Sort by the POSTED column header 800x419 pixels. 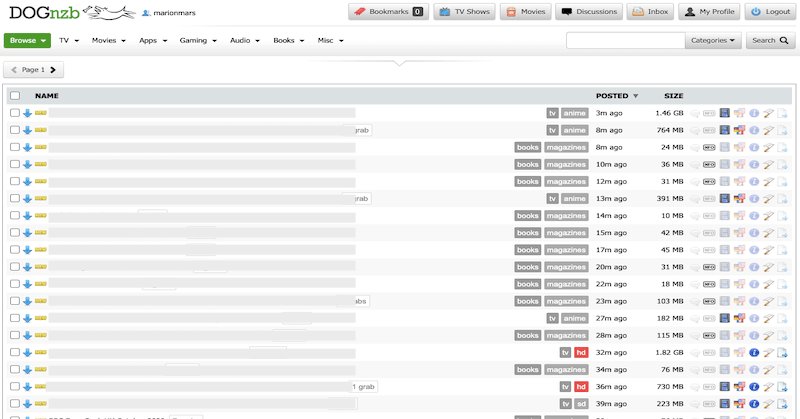click(x=617, y=96)
